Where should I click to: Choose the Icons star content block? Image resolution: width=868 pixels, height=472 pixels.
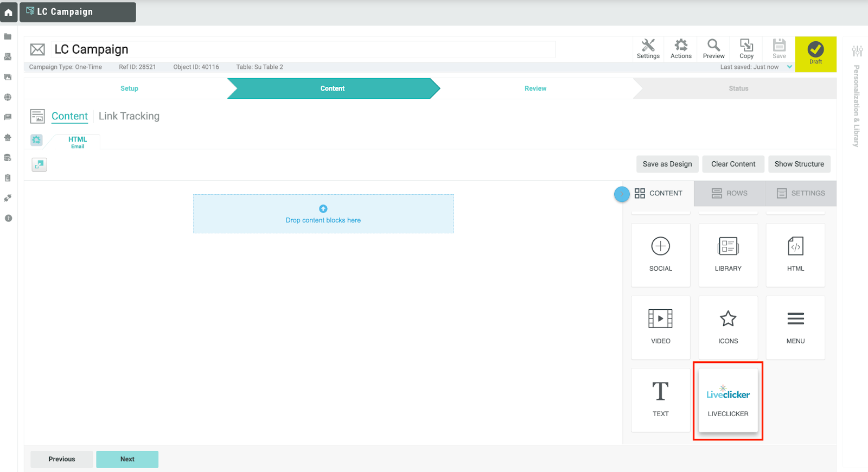point(728,327)
